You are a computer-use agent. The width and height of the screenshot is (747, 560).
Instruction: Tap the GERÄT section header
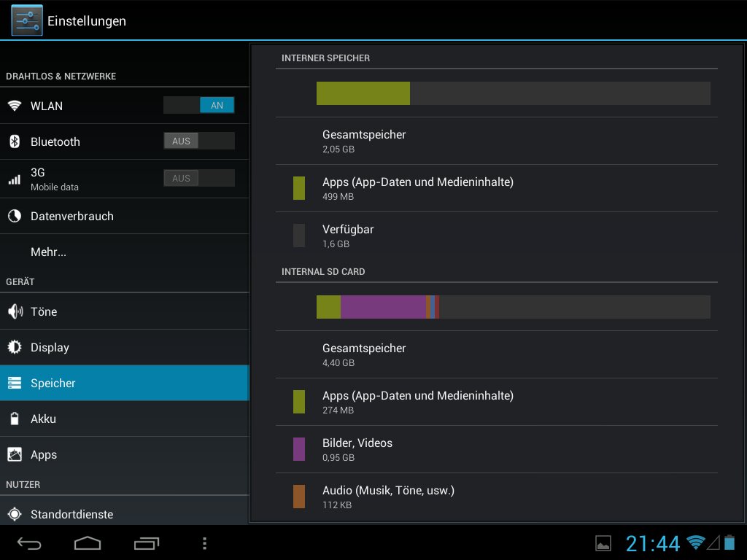(20, 281)
